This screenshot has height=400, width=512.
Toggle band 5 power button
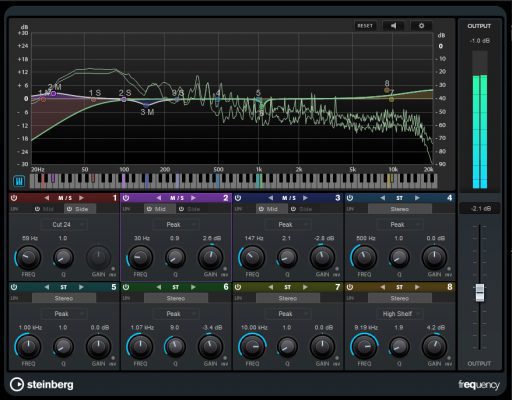14,287
